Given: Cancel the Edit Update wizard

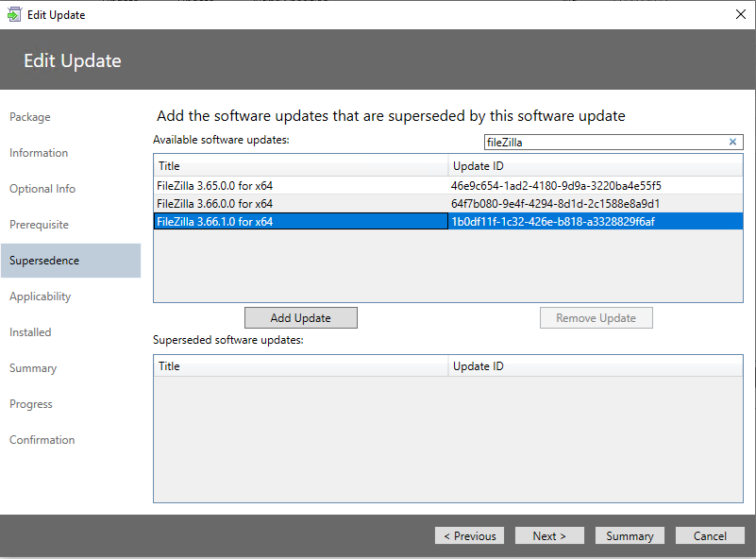Looking at the screenshot, I should pos(710,535).
